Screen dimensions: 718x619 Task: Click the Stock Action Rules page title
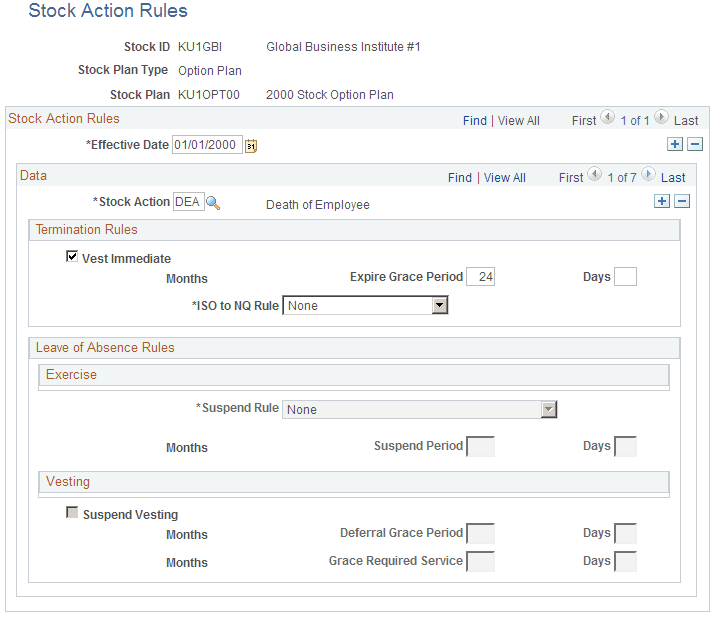(108, 11)
